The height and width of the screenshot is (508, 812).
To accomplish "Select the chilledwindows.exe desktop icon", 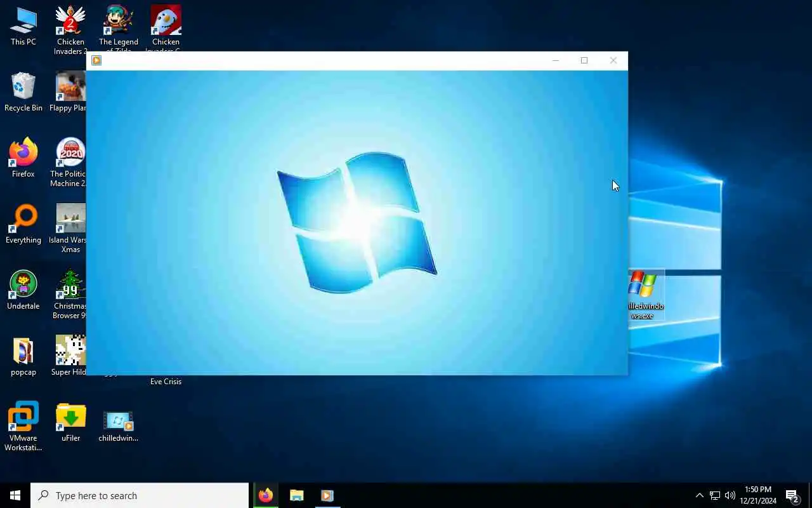I will pyautogui.click(x=645, y=295).
